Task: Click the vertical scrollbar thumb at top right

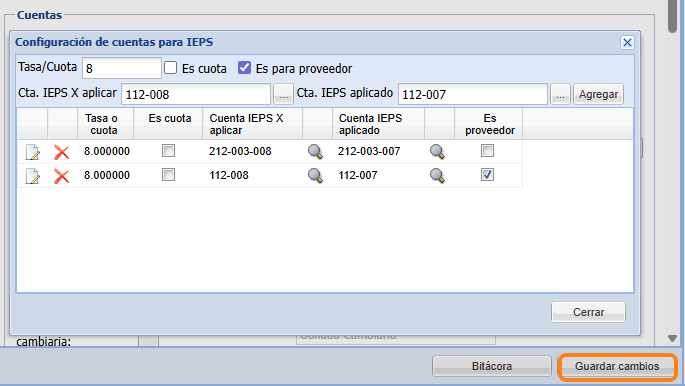Action: coord(672,16)
